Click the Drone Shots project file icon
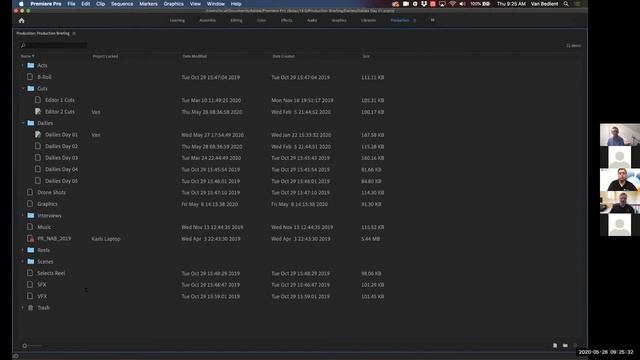 pos(30,192)
